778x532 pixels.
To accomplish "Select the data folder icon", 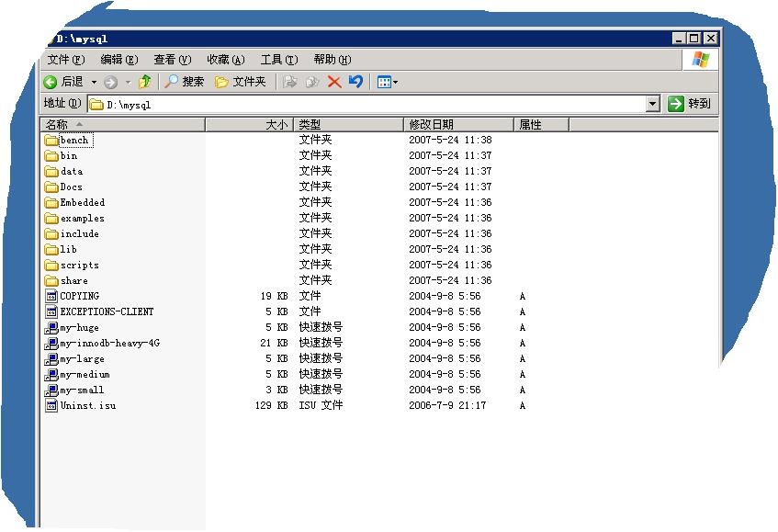I will tap(51, 172).
